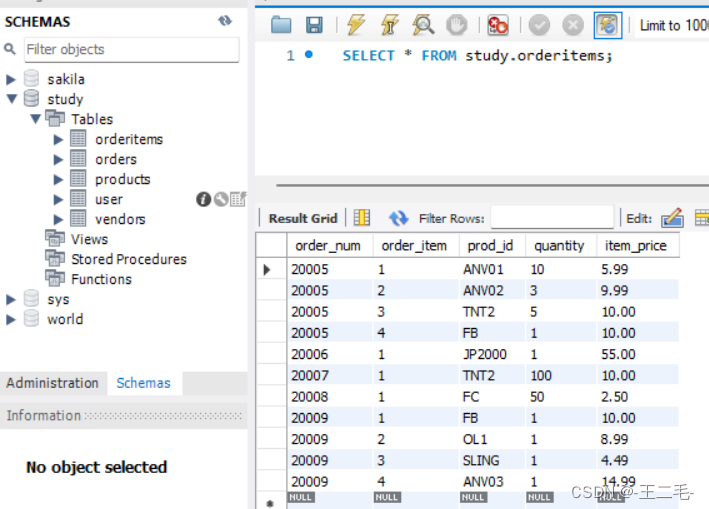The image size is (709, 509).
Task: Select the cell with prod_id ANV01
Action: coord(492,269)
